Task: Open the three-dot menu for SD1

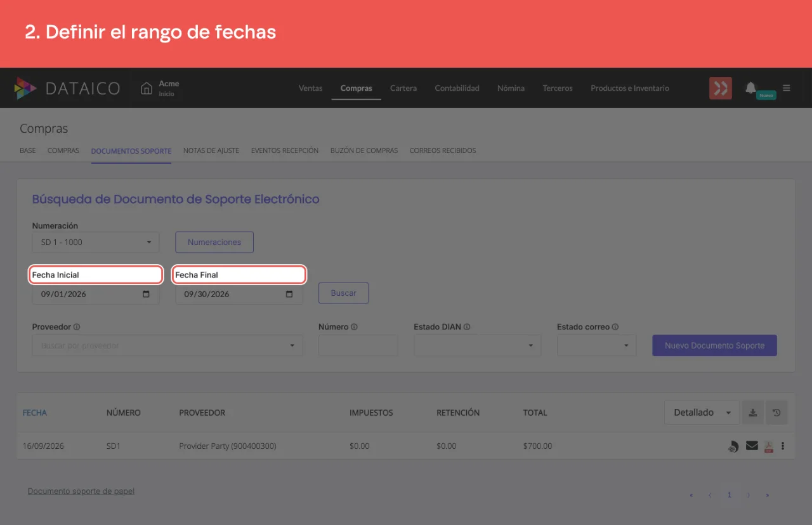Action: click(783, 446)
